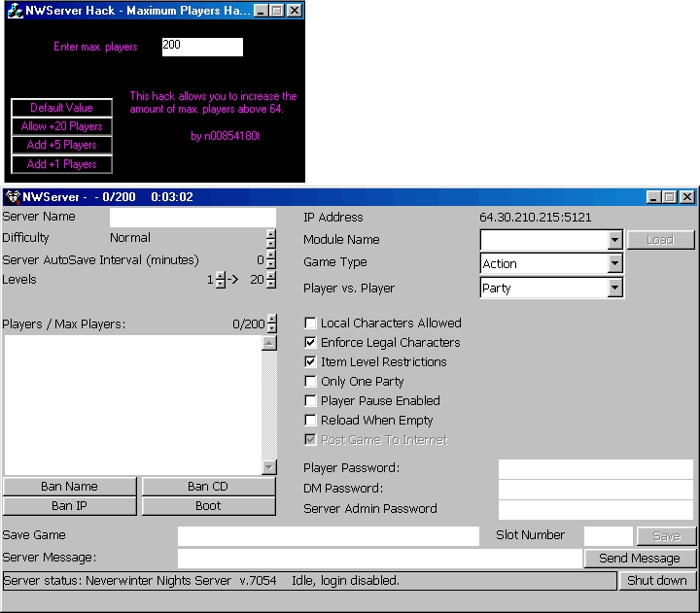Increase Server AutoSave Interval spinner
This screenshot has height=613, width=700.
[271, 255]
